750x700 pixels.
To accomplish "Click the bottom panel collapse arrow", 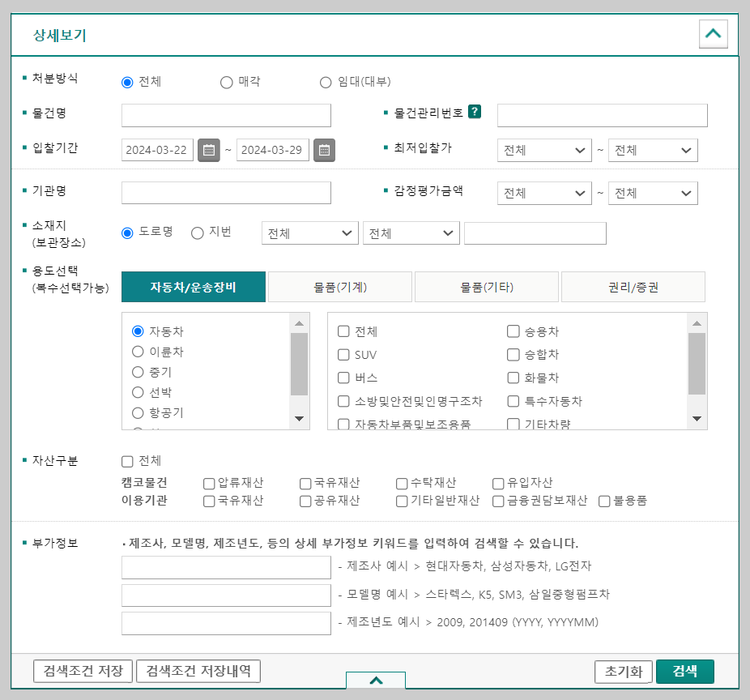I will coord(376,681).
